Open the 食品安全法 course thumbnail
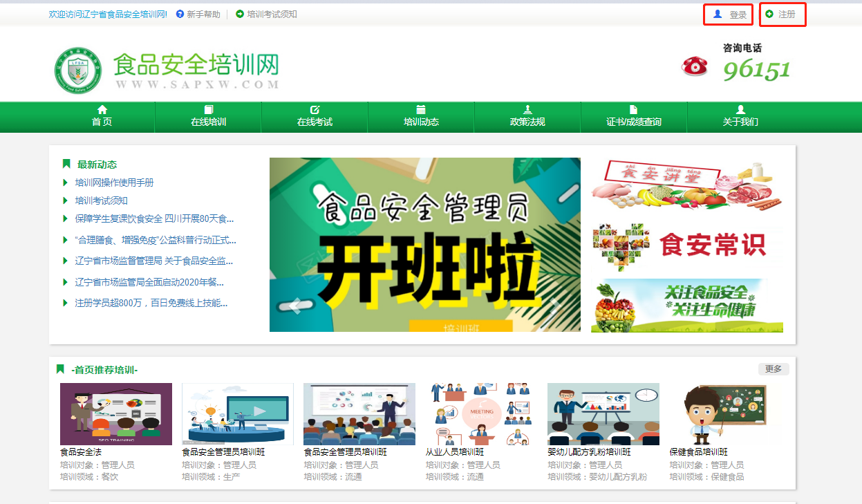 tap(116, 414)
